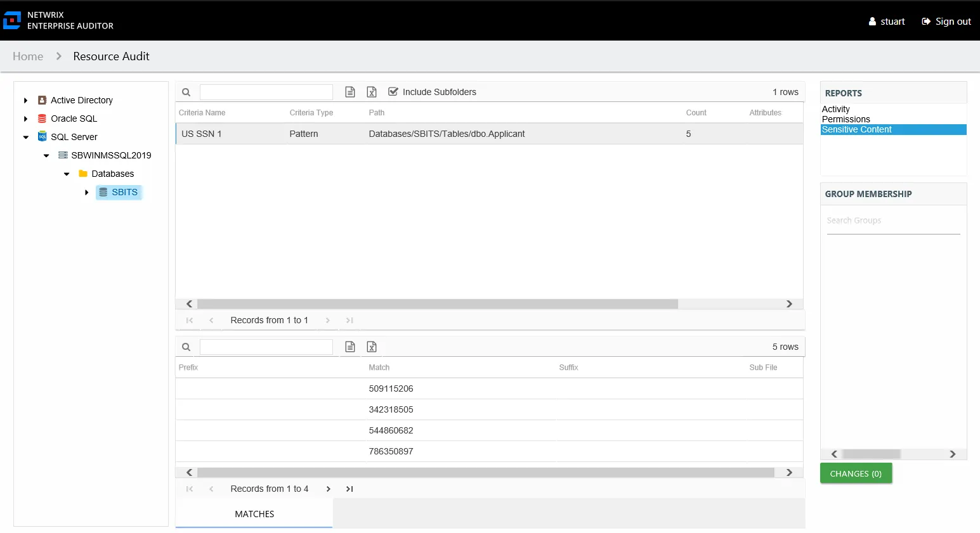Screen dimensions: 980x533
Task: Select Oracle SQL database icon
Action: (x=42, y=119)
